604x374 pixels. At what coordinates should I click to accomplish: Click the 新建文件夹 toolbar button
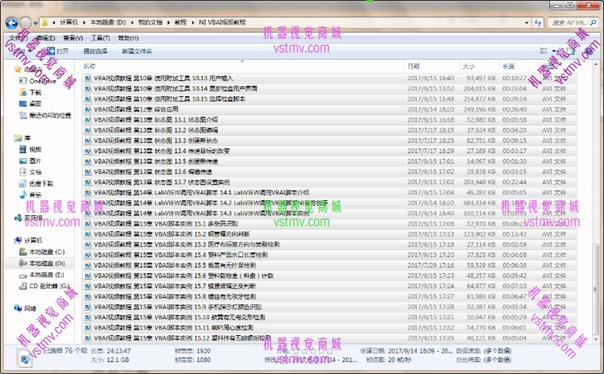(x=137, y=51)
